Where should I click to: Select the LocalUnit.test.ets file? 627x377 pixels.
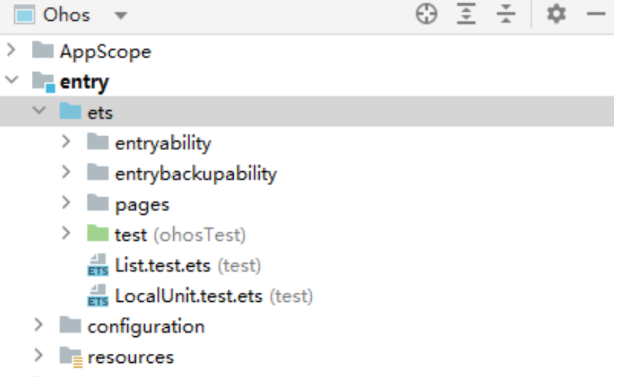189,296
